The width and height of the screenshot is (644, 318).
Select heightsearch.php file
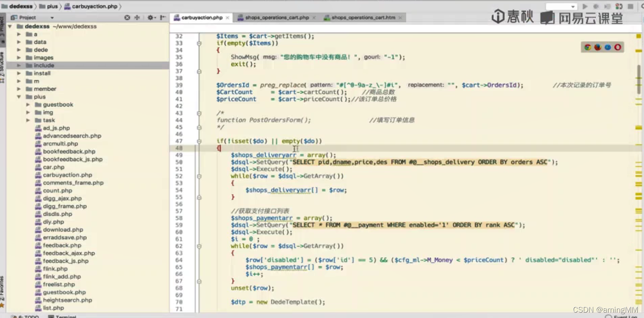[68, 300]
